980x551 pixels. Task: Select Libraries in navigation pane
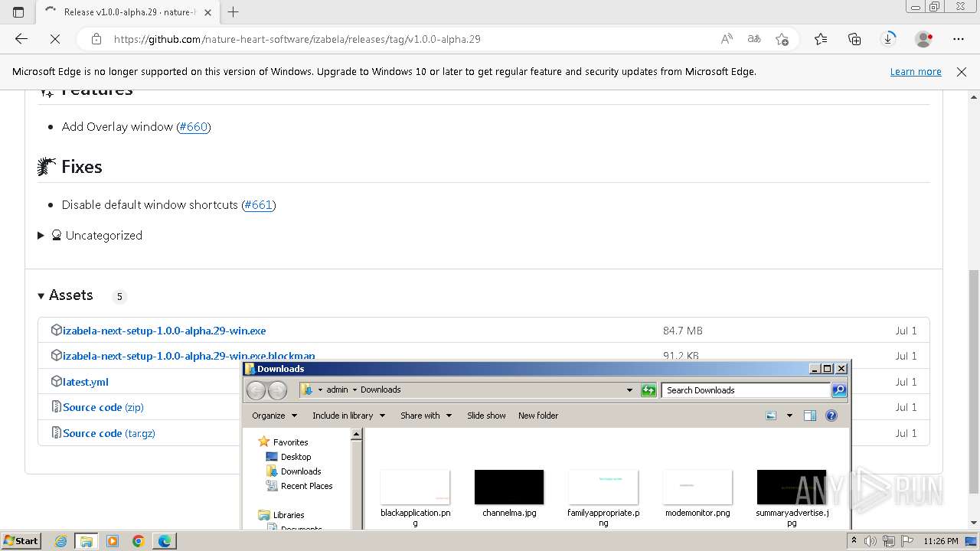289,515
